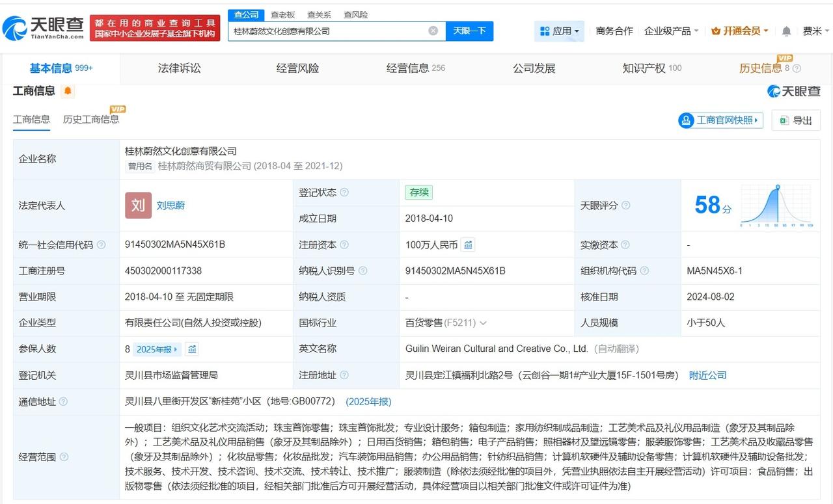Screen dimensions: 833x504
Task: Open the 应用 dropdown menu
Action: pos(559,31)
